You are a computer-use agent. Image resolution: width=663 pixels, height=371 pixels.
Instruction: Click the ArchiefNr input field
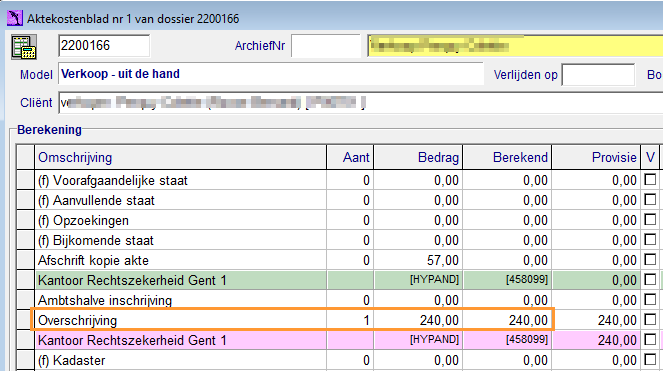(x=326, y=46)
